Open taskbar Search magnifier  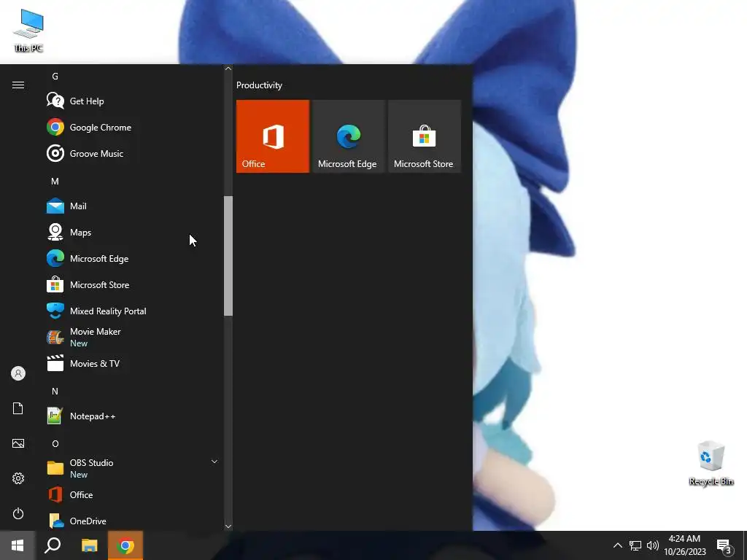tap(53, 545)
